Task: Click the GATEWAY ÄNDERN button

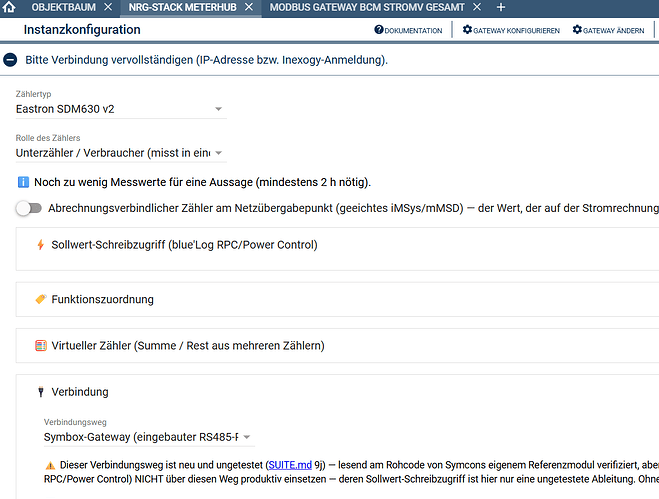Action: pos(608,30)
